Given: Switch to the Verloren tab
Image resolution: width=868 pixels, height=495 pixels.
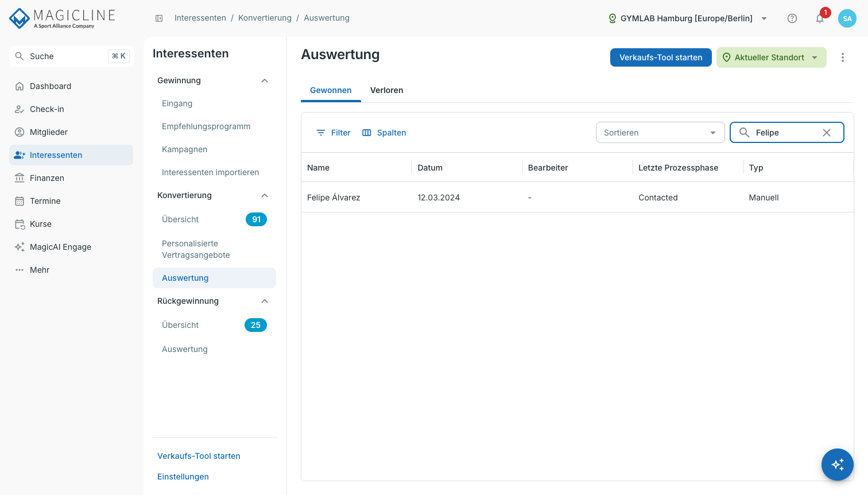Looking at the screenshot, I should click(x=387, y=90).
